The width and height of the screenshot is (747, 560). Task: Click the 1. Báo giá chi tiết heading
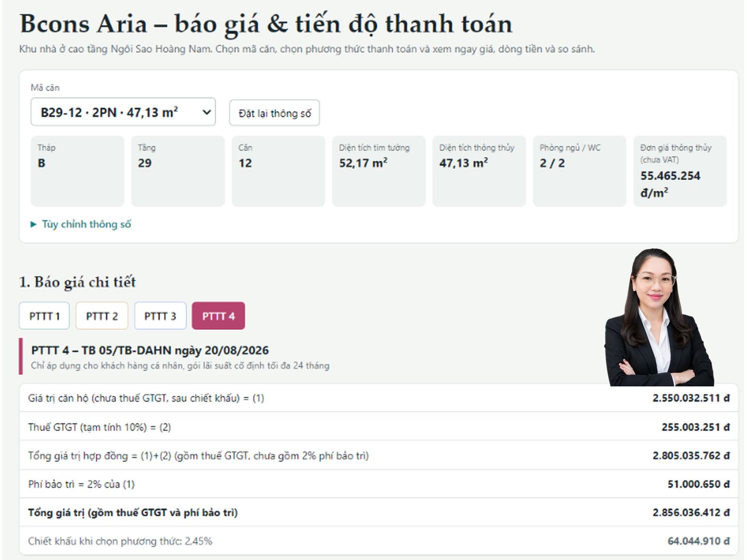78,282
